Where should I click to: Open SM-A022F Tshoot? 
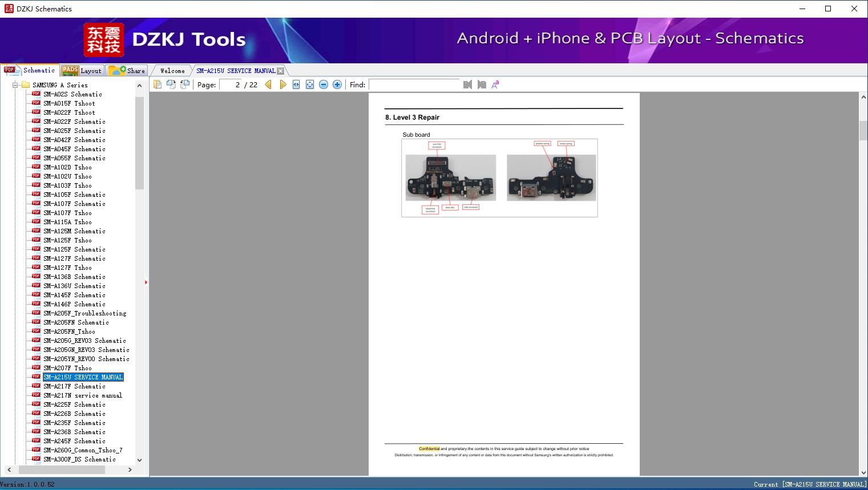point(69,112)
